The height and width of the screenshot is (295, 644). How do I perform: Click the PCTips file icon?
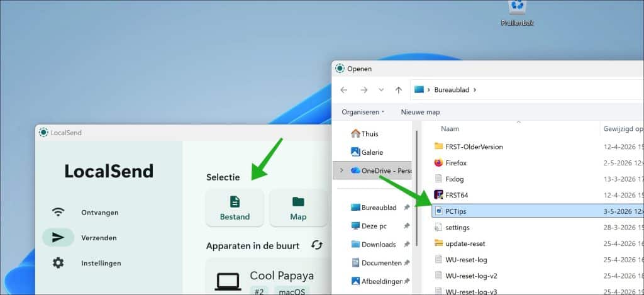438,211
